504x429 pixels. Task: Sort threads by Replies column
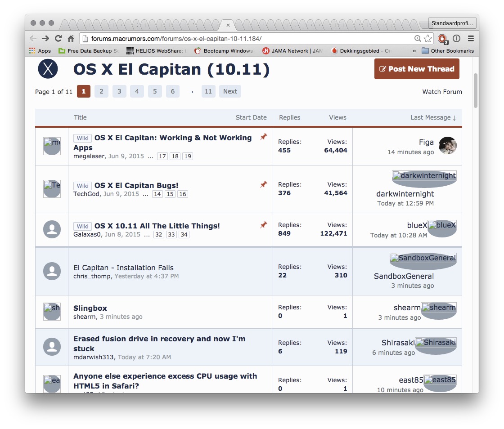[290, 117]
